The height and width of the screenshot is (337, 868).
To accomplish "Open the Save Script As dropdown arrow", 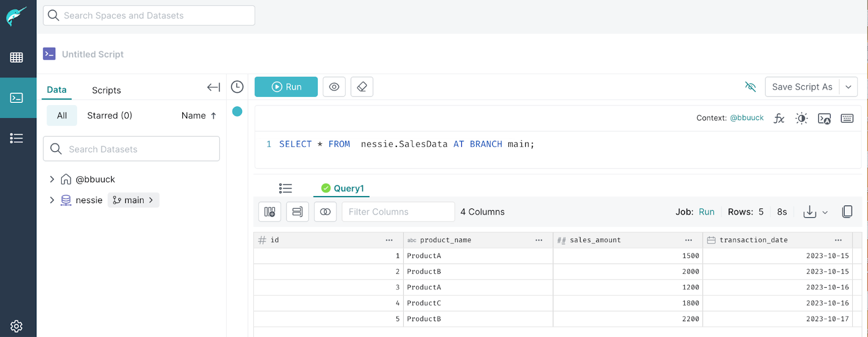I will click(x=848, y=87).
